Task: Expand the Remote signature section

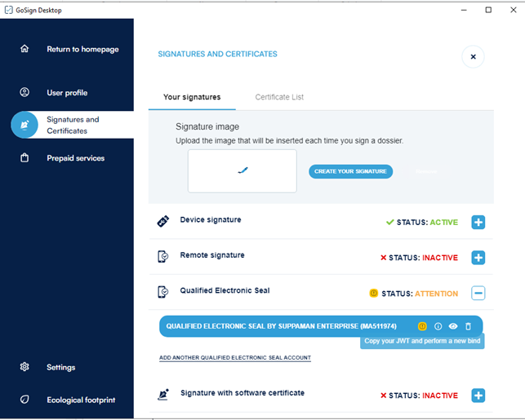Action: pos(478,258)
